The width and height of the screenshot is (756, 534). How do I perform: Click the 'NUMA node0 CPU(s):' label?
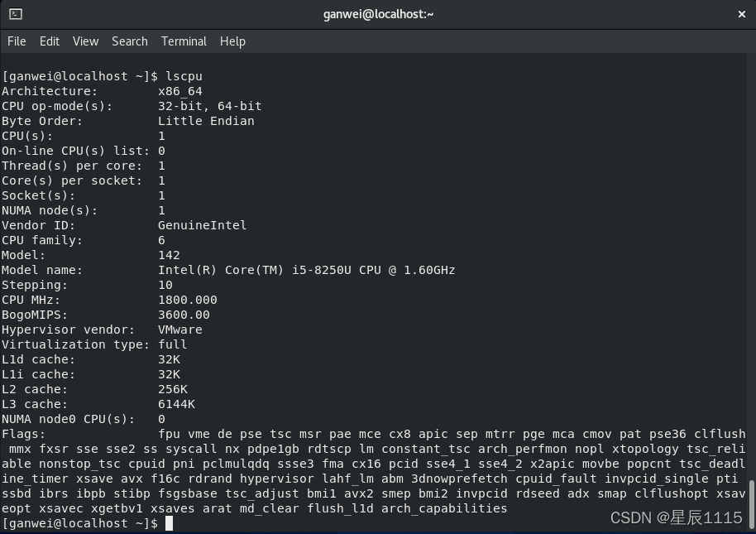[x=68, y=419]
